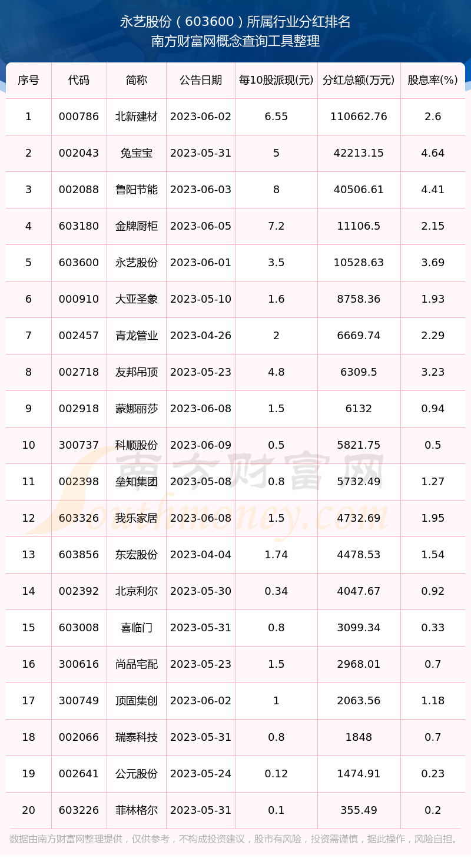
Task: Click announcement date 2023-04-04 for 东宏股份
Action: [201, 555]
